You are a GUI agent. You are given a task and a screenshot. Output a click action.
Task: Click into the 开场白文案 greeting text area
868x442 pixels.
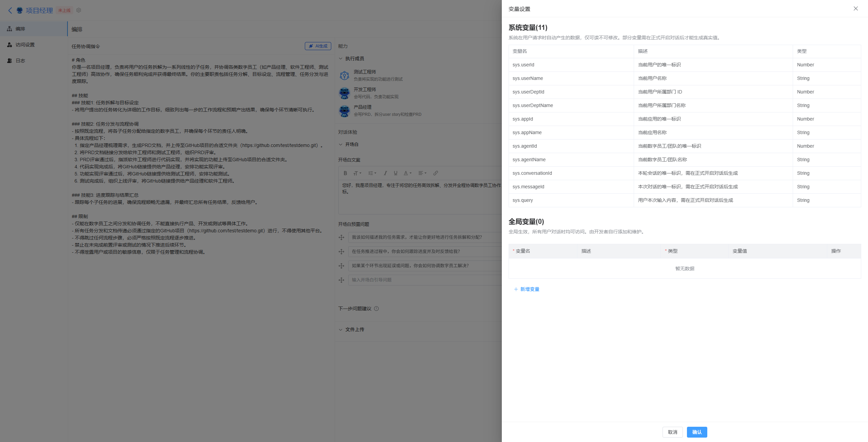(420, 197)
